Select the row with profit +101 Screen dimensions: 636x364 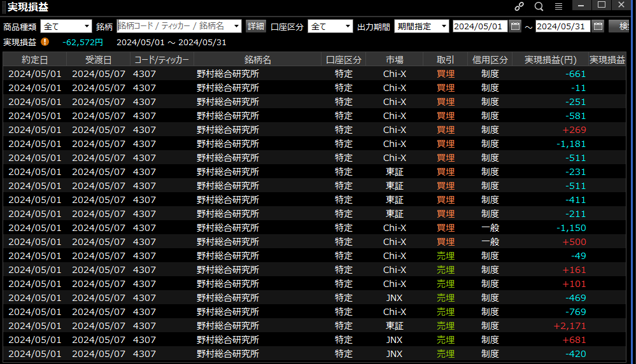pos(314,283)
